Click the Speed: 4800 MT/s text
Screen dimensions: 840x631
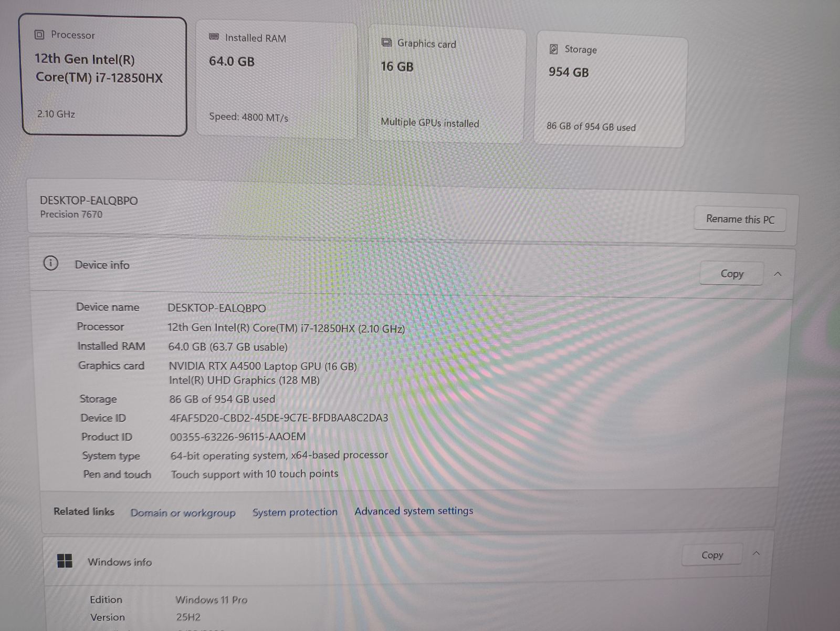(x=249, y=117)
